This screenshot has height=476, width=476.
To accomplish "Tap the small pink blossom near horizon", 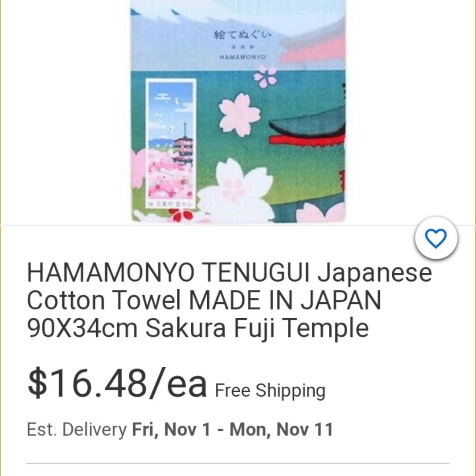I will coord(266,77).
